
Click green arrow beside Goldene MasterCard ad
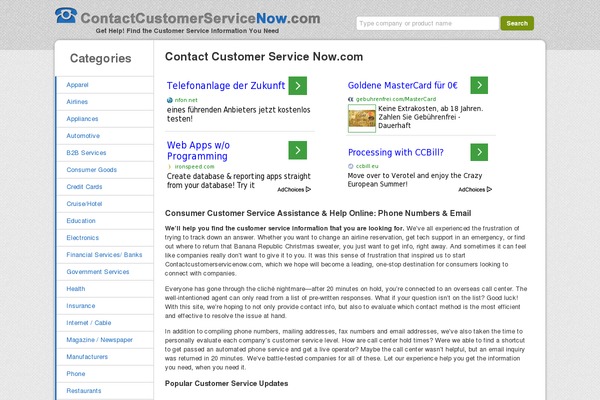pyautogui.click(x=479, y=85)
